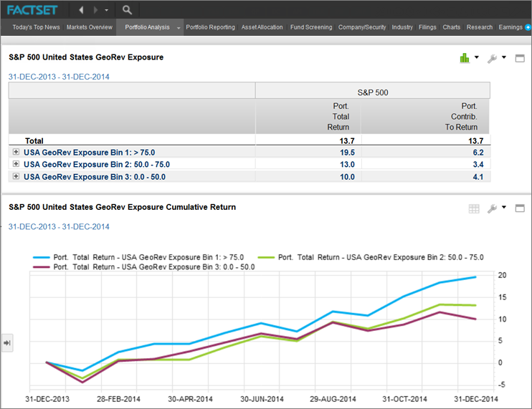
Task: Go back with the left arrow
Action: [81, 10]
